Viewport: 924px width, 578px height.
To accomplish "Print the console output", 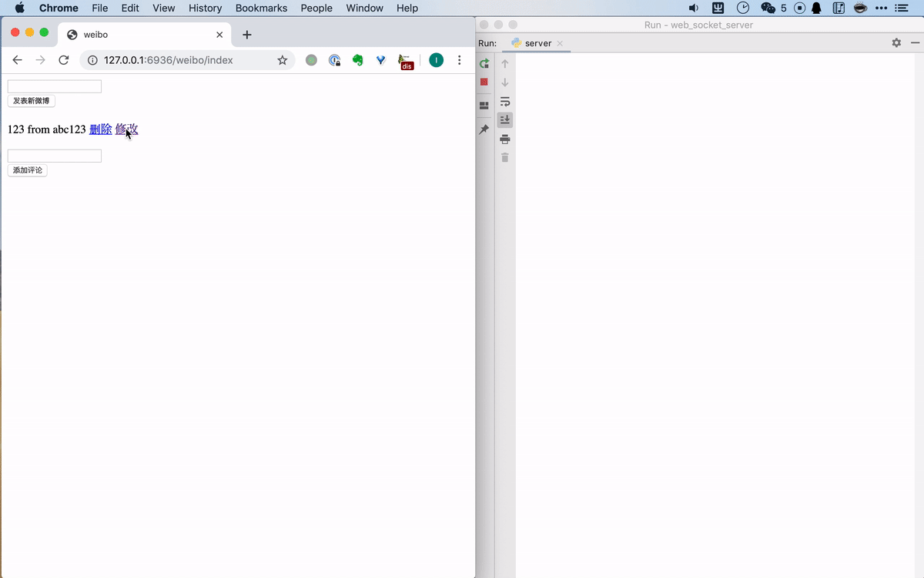I will point(505,139).
